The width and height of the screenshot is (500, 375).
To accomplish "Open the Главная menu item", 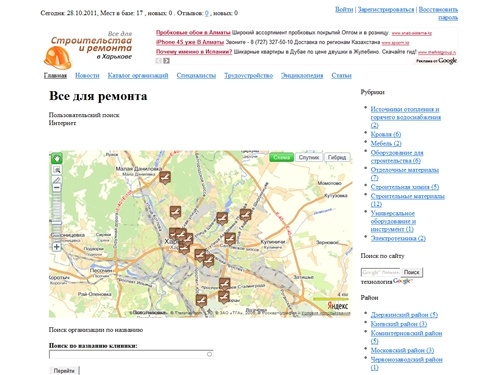I will [55, 76].
